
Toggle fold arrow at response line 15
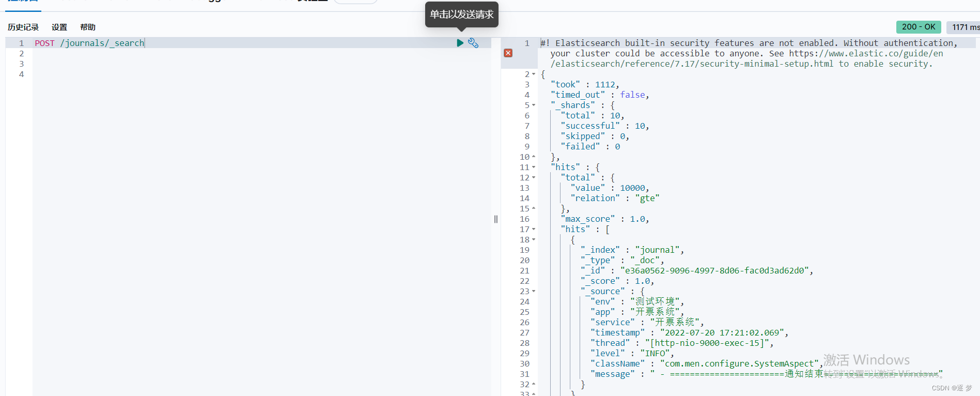click(x=534, y=208)
